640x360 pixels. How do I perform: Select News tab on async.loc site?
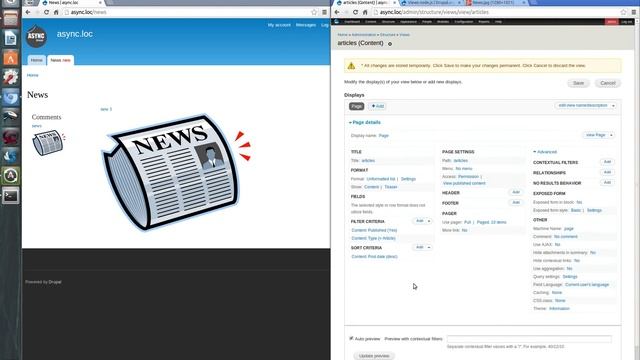[60, 60]
